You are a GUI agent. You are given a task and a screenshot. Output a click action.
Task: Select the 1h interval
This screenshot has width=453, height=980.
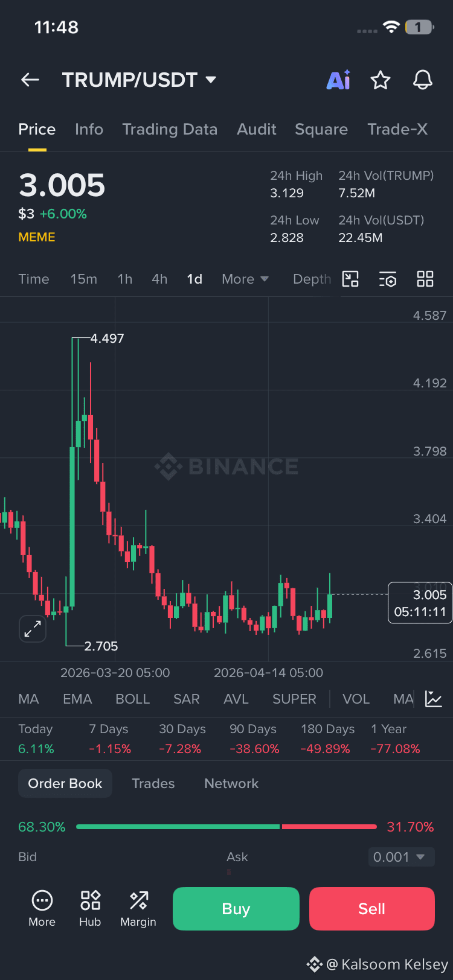(125, 279)
